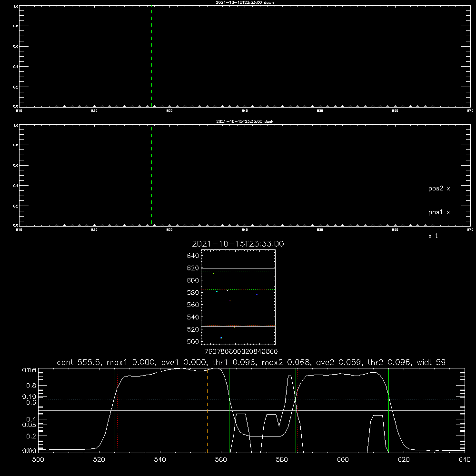The width and height of the screenshot is (476, 476).
Task: Click the "500" x-axis label of bottom plot
Action: click(38, 460)
